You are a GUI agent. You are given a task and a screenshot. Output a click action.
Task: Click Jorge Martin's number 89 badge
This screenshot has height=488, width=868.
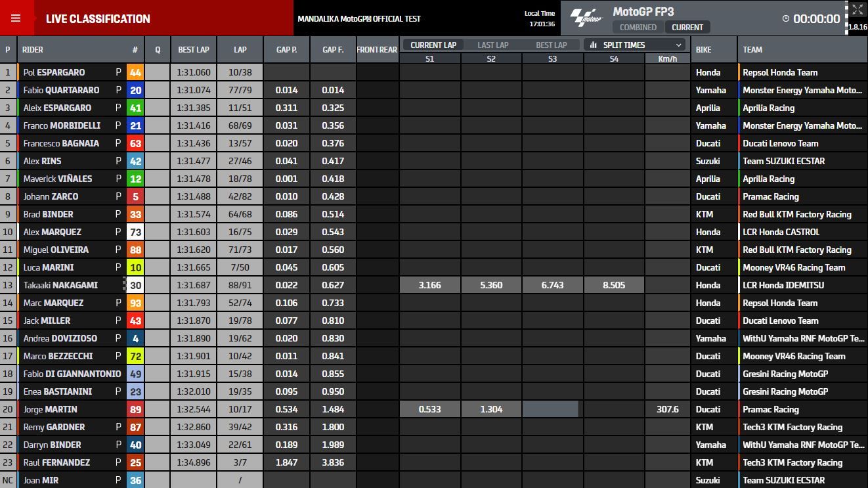point(135,409)
